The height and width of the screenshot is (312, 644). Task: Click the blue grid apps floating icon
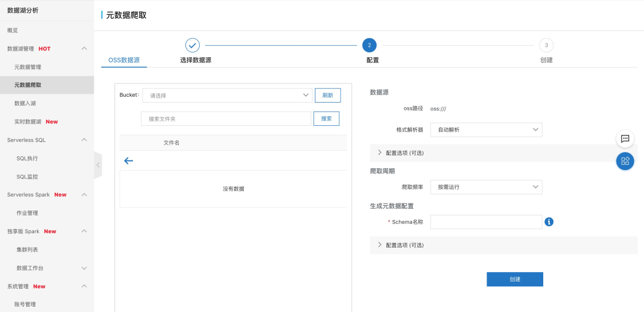625,161
